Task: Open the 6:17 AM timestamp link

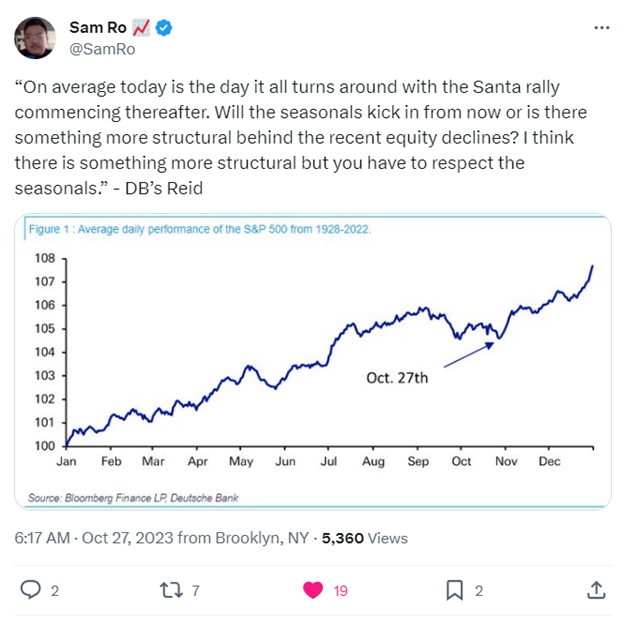Action: (x=42, y=537)
